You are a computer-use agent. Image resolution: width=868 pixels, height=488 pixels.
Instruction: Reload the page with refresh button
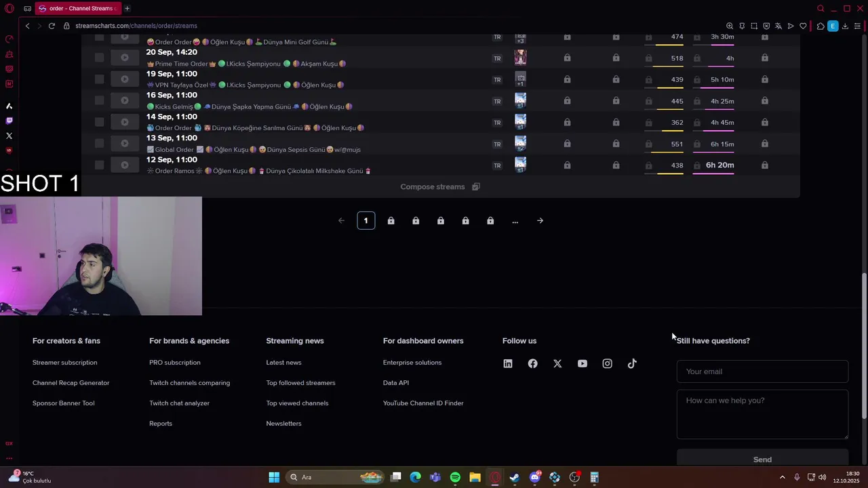[x=52, y=26]
